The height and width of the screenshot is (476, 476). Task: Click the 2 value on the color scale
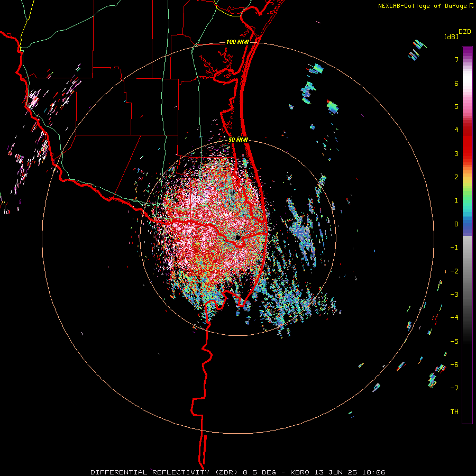[x=456, y=177]
